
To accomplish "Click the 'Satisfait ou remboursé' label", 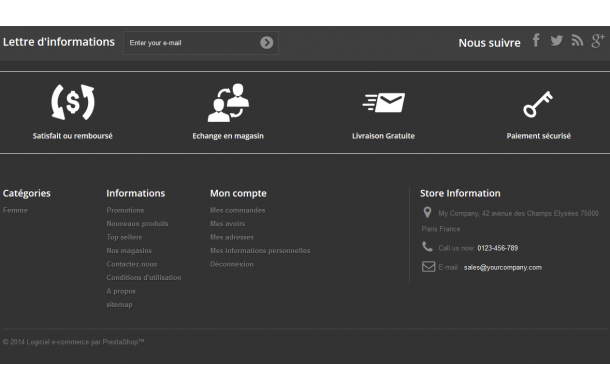I will pos(72,136).
